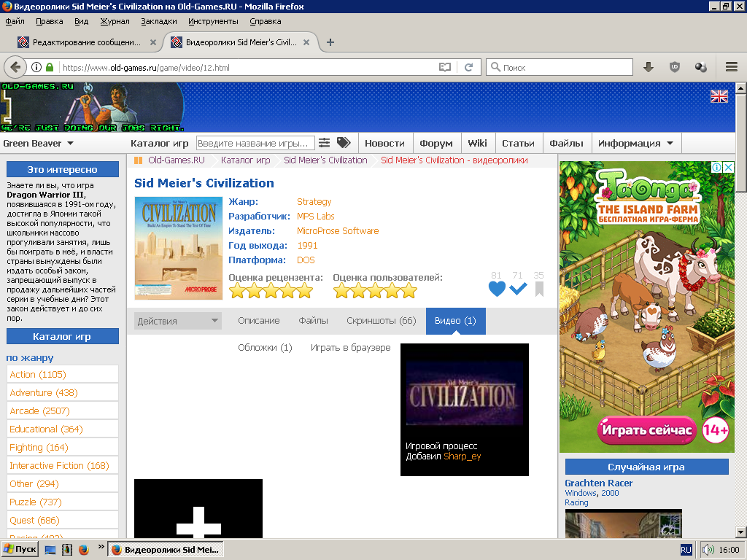Screen dimensions: 747x560
Task: Click the game name search field
Action: 255,144
